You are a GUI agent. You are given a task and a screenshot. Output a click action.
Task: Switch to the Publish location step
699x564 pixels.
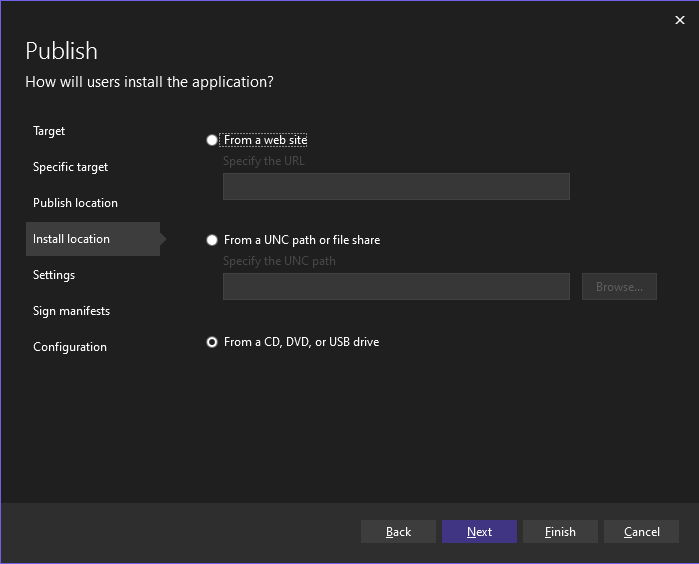(x=75, y=203)
